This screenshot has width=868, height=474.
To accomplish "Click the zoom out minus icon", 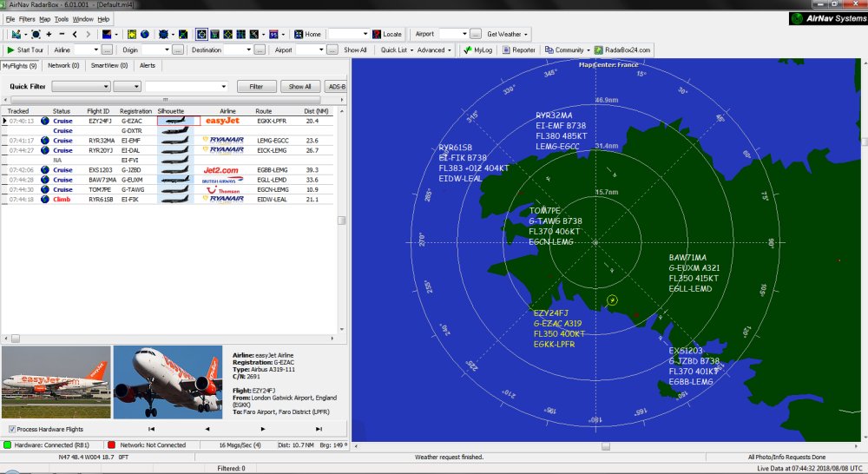I will click(61, 34).
